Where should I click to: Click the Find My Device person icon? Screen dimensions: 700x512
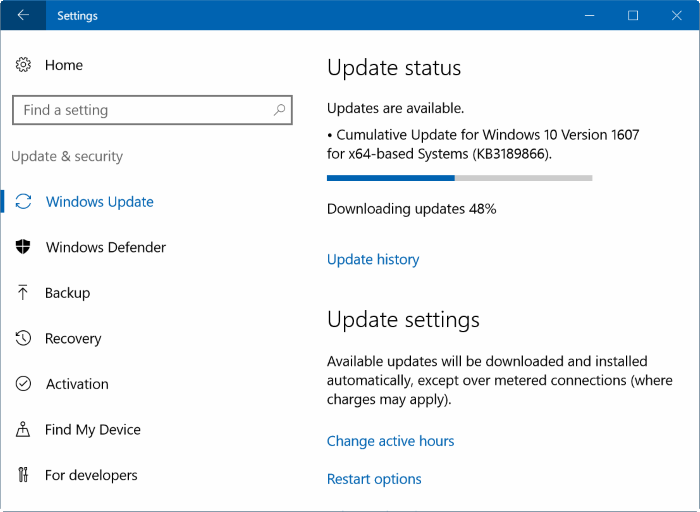[x=23, y=429]
